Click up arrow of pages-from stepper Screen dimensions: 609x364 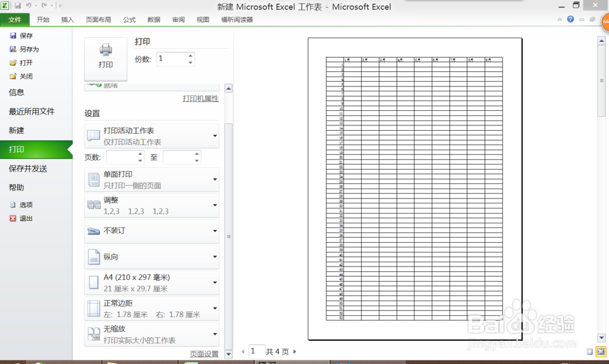click(x=140, y=154)
